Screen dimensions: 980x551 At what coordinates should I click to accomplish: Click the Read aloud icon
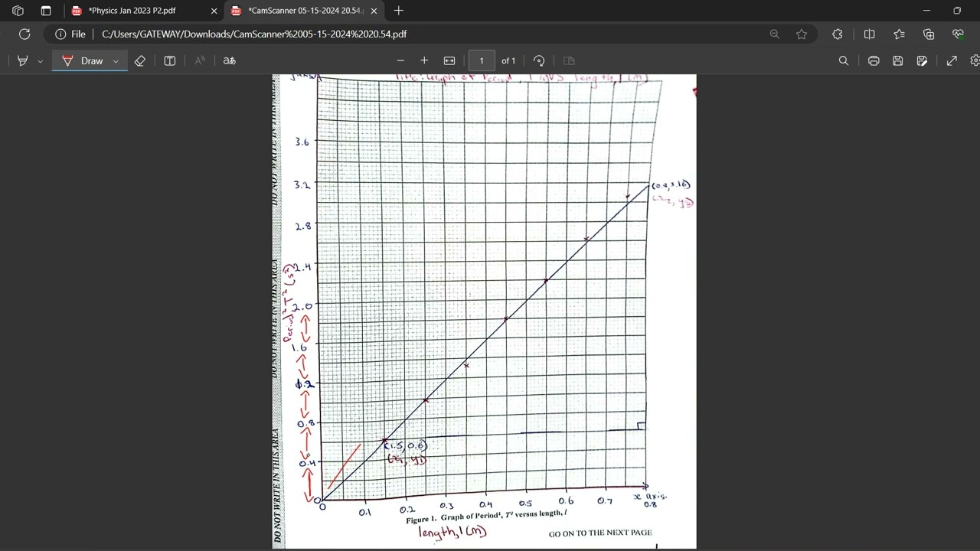[200, 60]
